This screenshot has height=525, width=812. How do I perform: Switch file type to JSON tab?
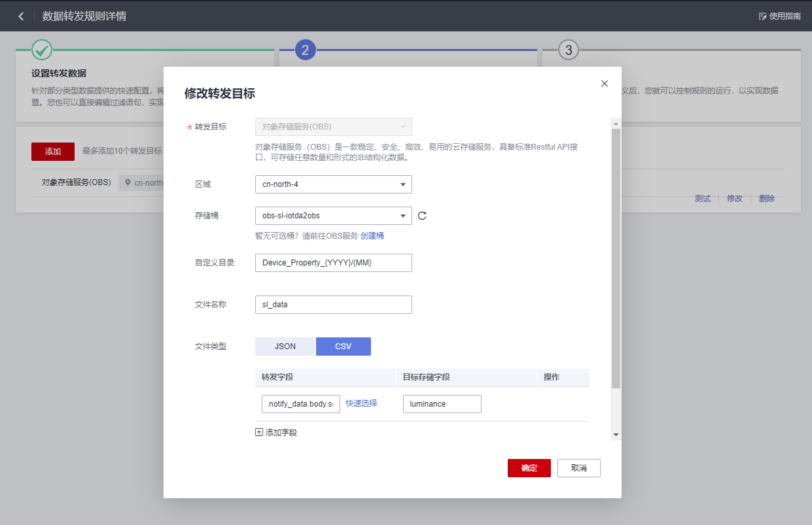tap(285, 346)
